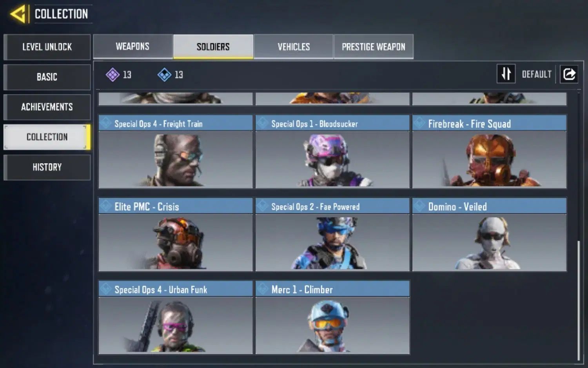Viewport: 588px width, 368px height.
Task: Select the Soldiers tab
Action: click(213, 47)
